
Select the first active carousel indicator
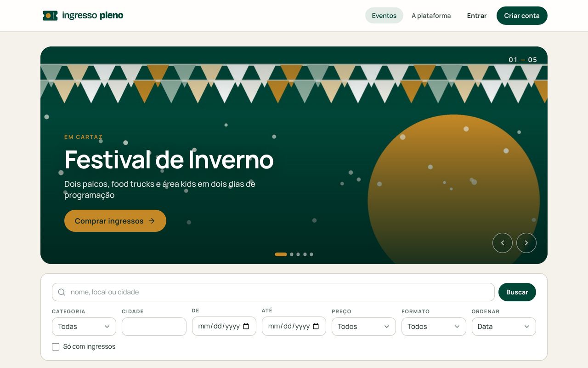(x=281, y=254)
